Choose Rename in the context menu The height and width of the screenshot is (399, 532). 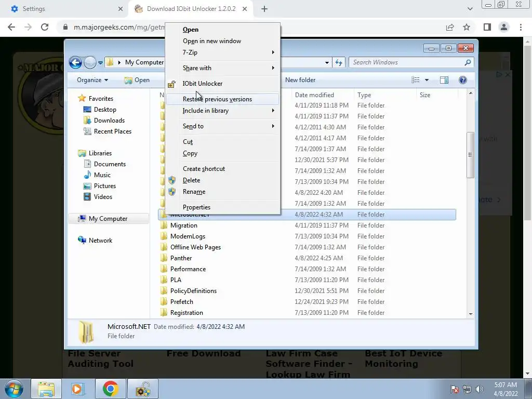click(222, 192)
